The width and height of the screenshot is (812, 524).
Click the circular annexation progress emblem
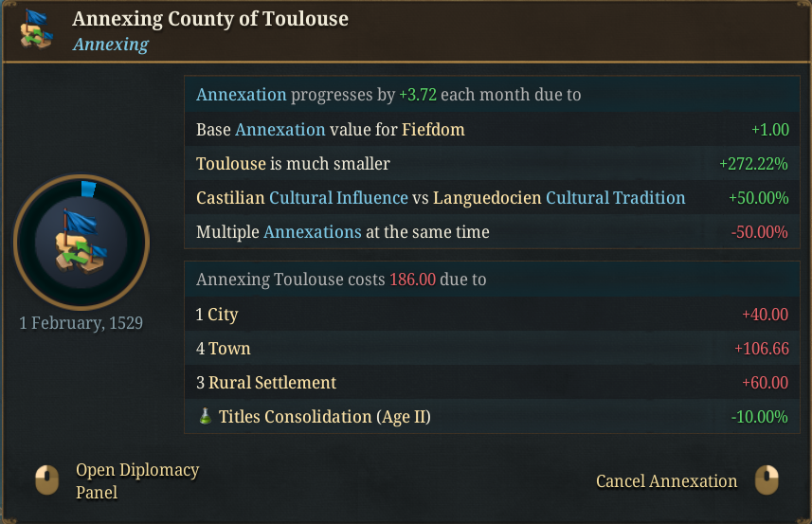pos(81,242)
